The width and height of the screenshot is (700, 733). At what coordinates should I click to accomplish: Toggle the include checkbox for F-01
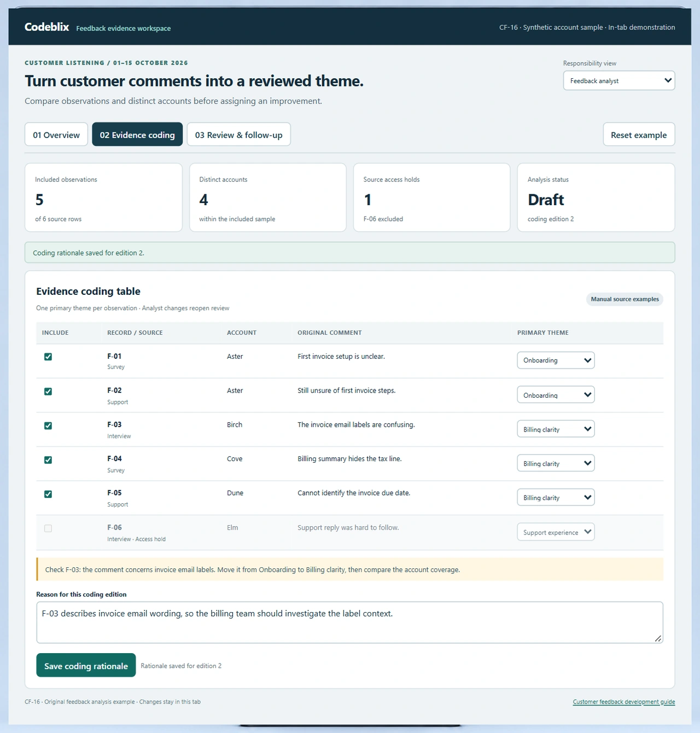[x=48, y=357]
